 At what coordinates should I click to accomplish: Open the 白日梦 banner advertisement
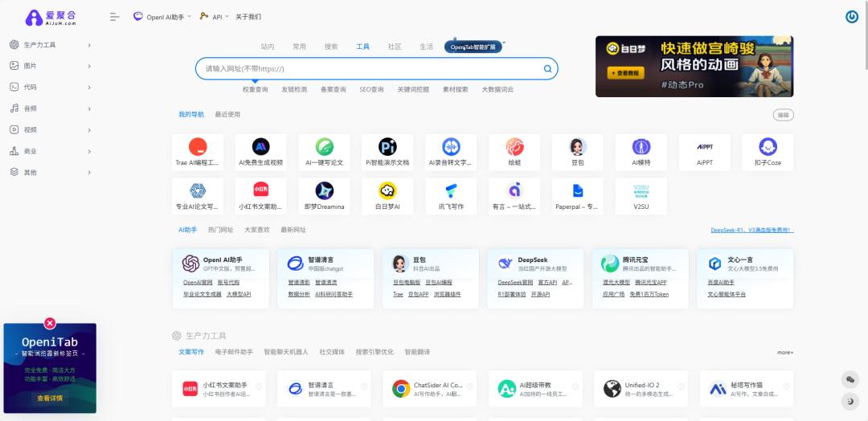click(x=694, y=67)
